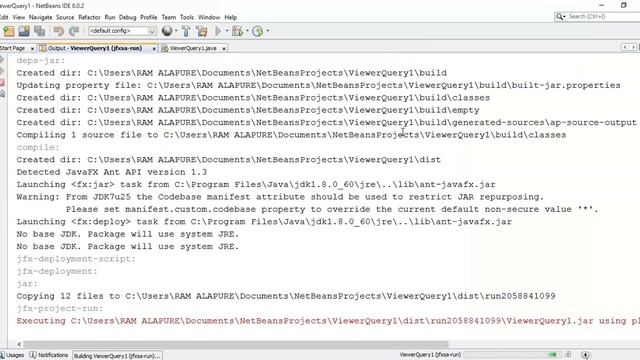
Task: Click the second re-run arrow in output sidebar
Action: point(2,71)
